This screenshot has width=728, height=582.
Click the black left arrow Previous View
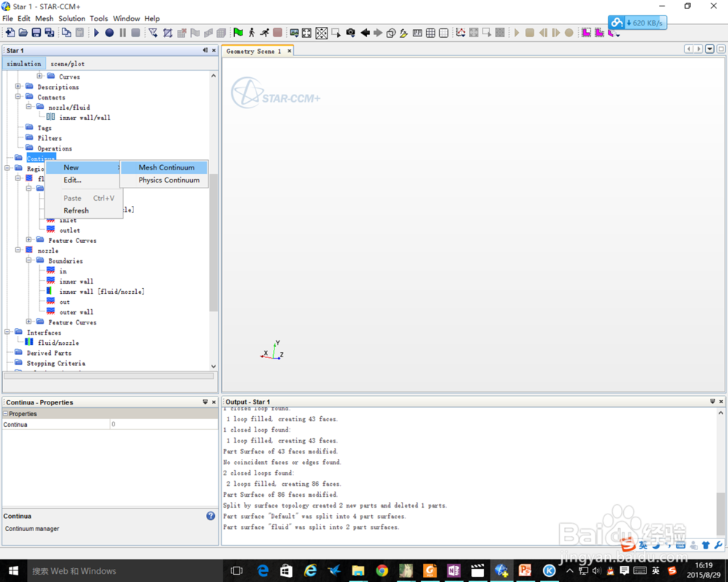tap(365, 33)
